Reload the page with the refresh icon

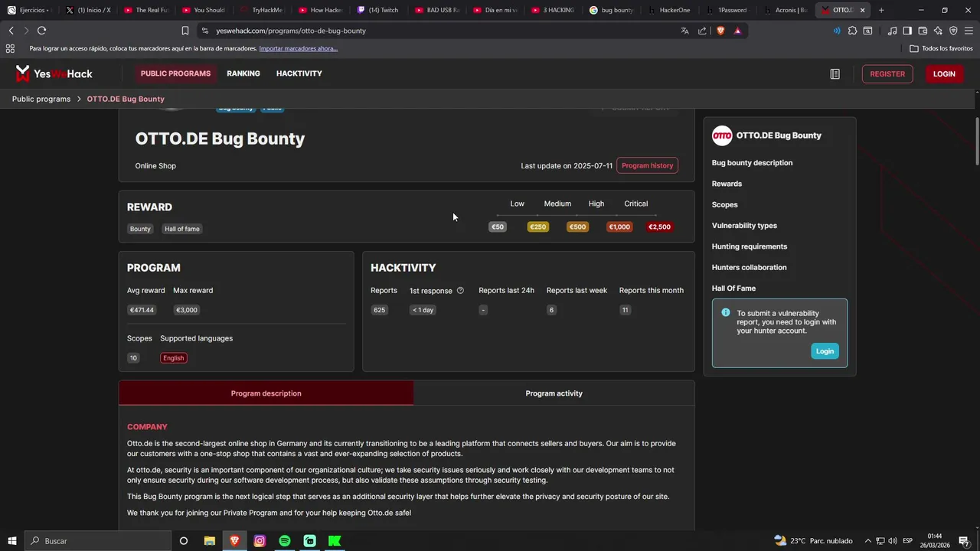coord(41,31)
